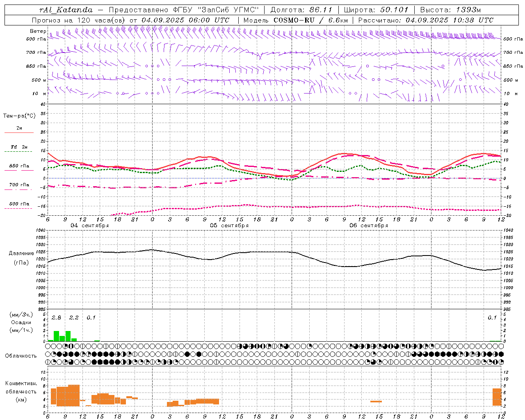Click 'Рассчитано: 04.09.2025 10:38 UTC' text
This screenshot has width=525, height=420.
(426, 20)
